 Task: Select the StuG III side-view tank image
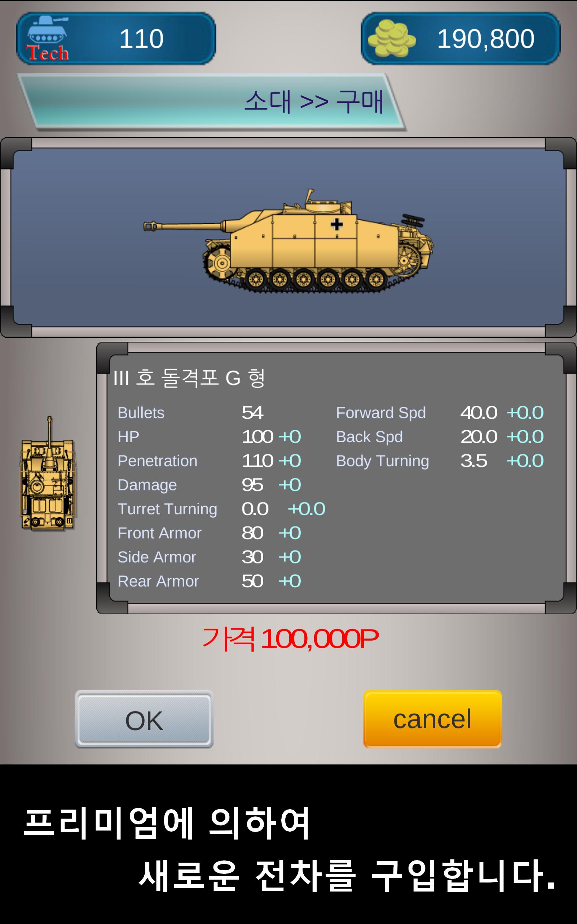288,240
